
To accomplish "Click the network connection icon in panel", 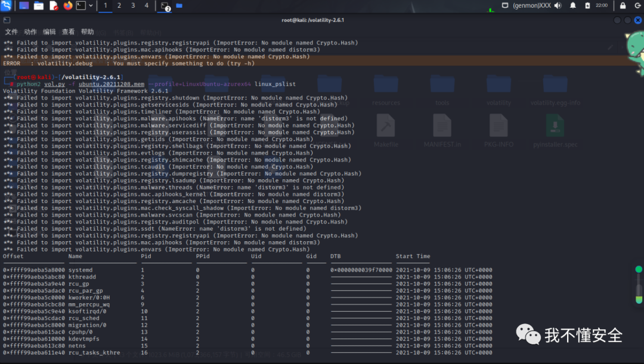I will coord(505,5).
